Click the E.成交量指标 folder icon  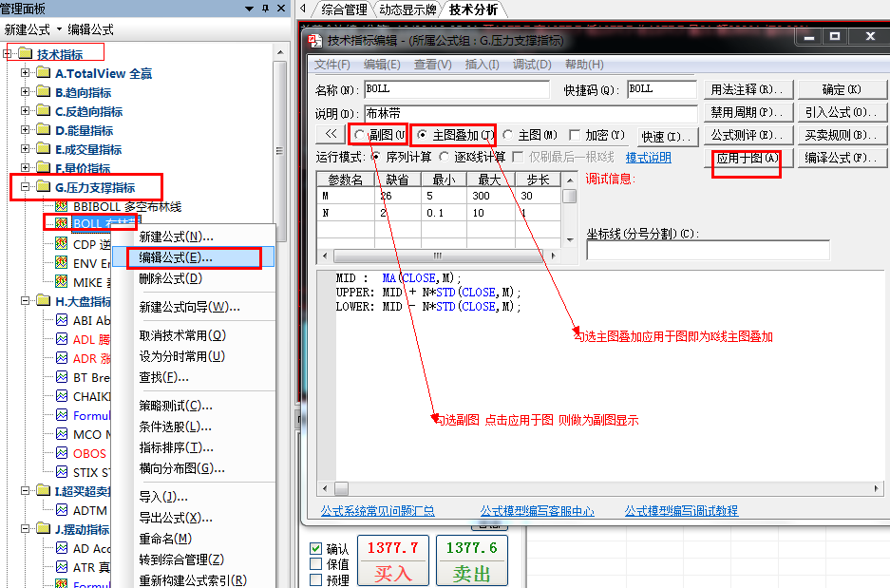(x=44, y=149)
